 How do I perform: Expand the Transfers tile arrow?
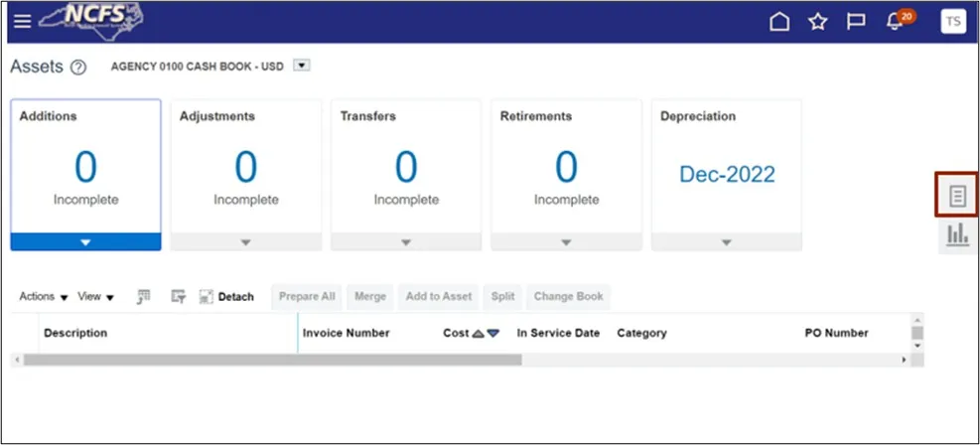406,242
